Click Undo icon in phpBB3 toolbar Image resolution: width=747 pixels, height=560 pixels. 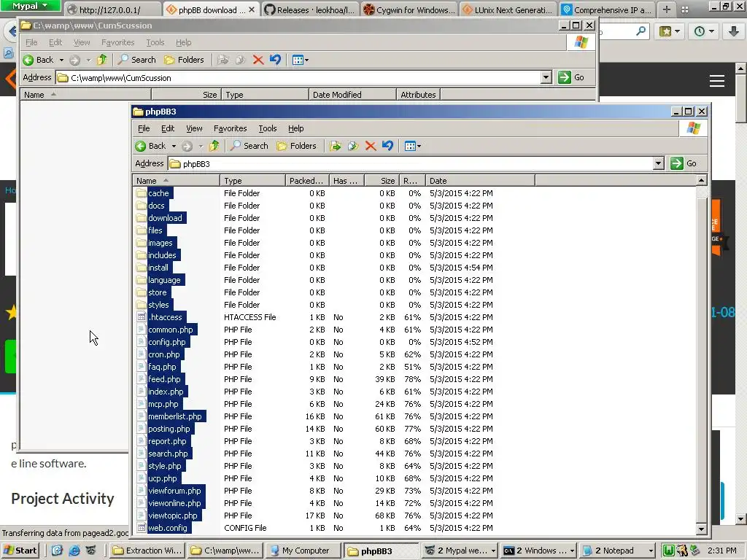(388, 146)
